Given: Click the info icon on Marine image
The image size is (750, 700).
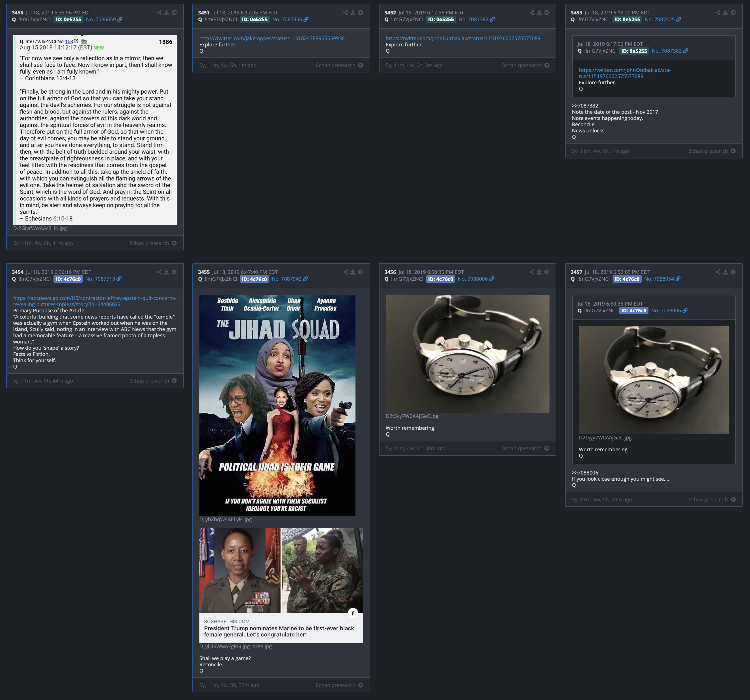Looking at the screenshot, I should pyautogui.click(x=353, y=613).
